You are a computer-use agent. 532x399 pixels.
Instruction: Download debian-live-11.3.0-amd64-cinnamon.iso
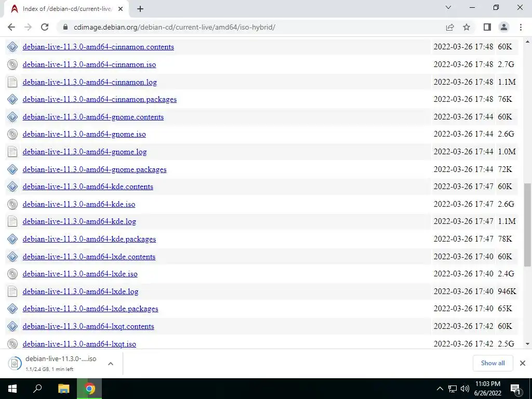click(89, 64)
